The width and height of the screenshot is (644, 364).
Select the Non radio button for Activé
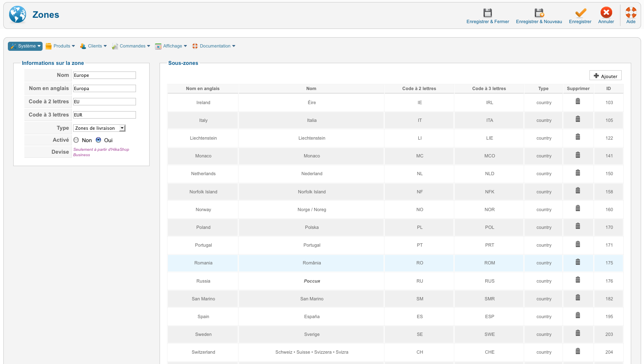pos(76,140)
